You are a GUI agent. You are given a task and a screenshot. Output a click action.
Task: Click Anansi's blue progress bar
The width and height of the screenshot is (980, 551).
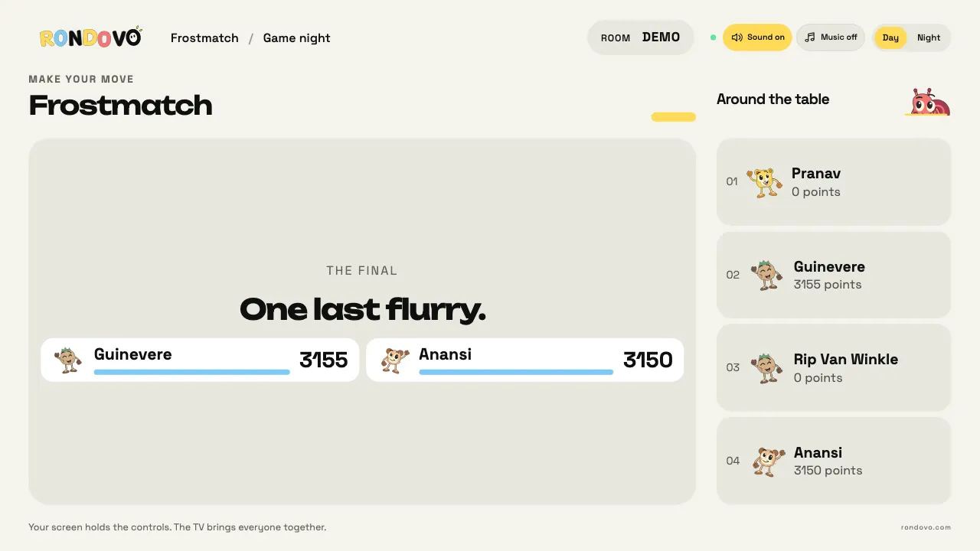coord(516,372)
